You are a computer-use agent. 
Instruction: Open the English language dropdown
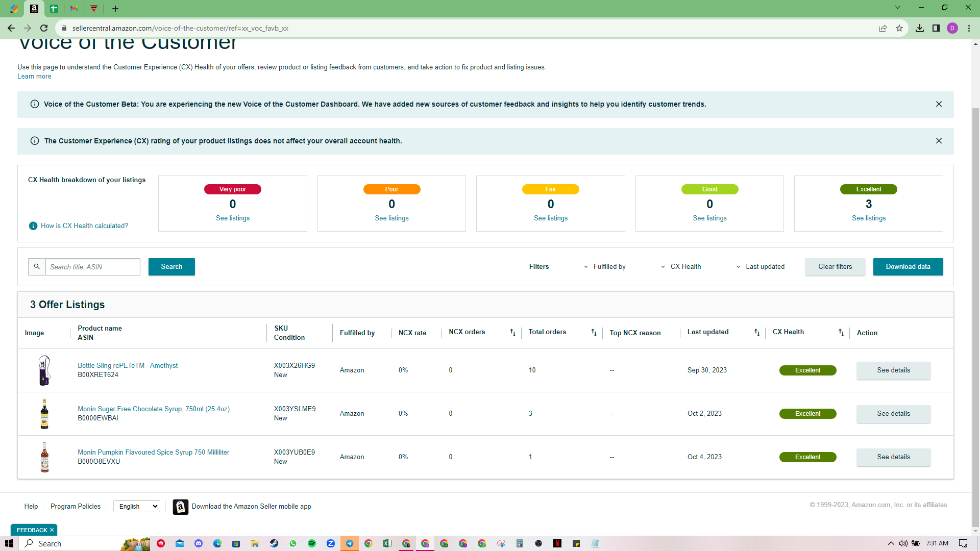tap(137, 506)
